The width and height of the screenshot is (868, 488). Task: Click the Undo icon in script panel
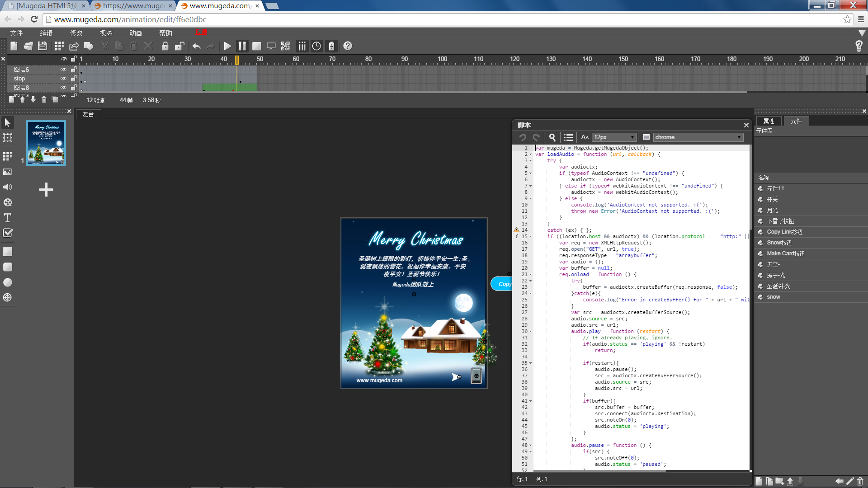(x=522, y=137)
